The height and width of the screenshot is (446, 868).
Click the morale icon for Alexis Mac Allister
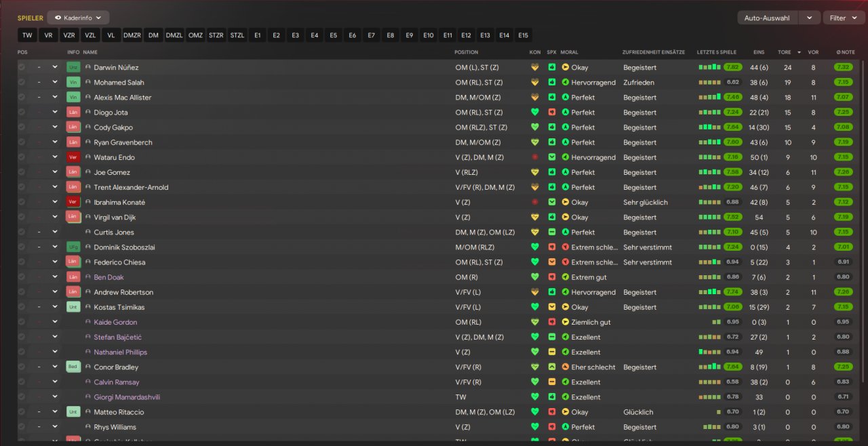point(566,98)
